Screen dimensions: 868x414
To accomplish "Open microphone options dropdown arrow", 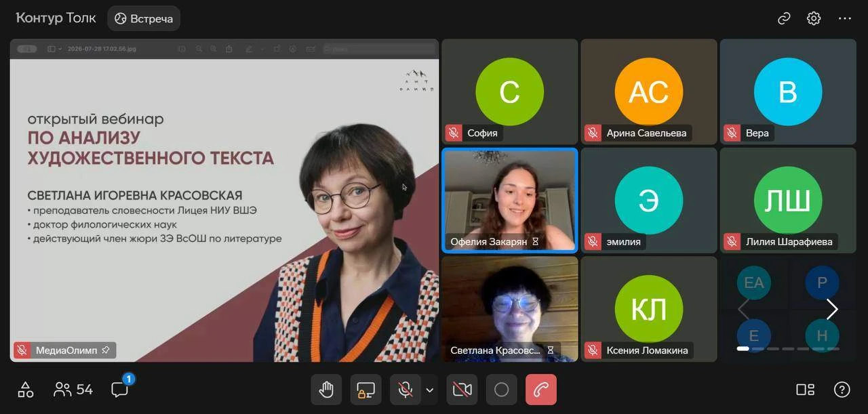I will (x=429, y=390).
